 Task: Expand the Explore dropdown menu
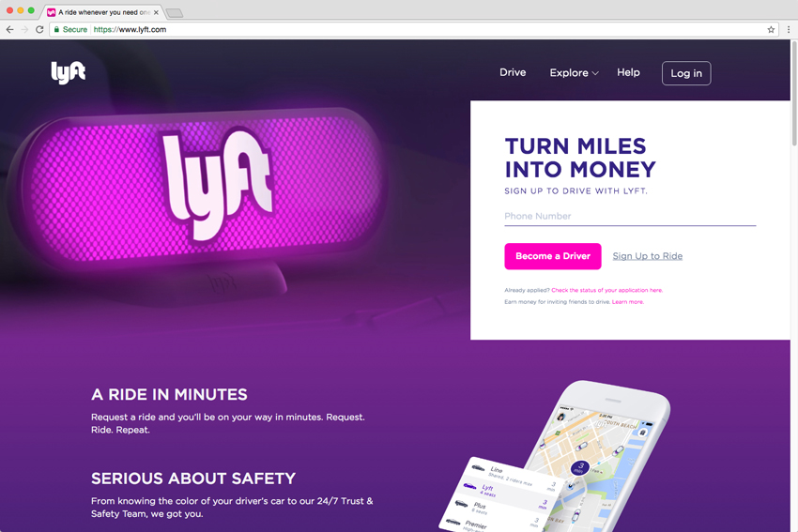point(574,73)
